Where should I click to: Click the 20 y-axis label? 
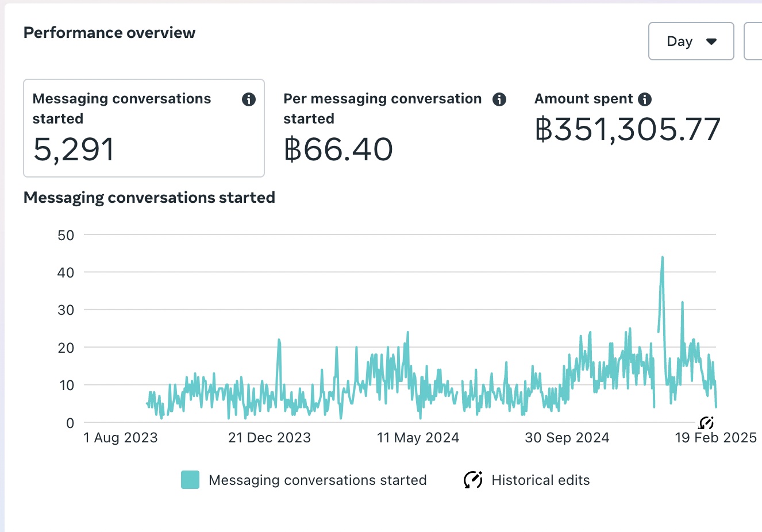coord(66,348)
